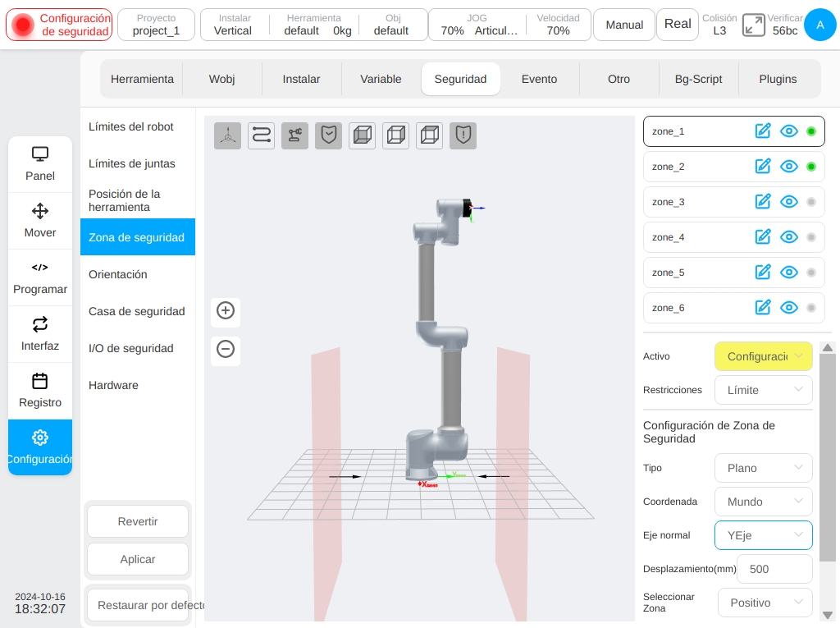Open the Activo dropdown
The height and width of the screenshot is (628, 840).
764,356
